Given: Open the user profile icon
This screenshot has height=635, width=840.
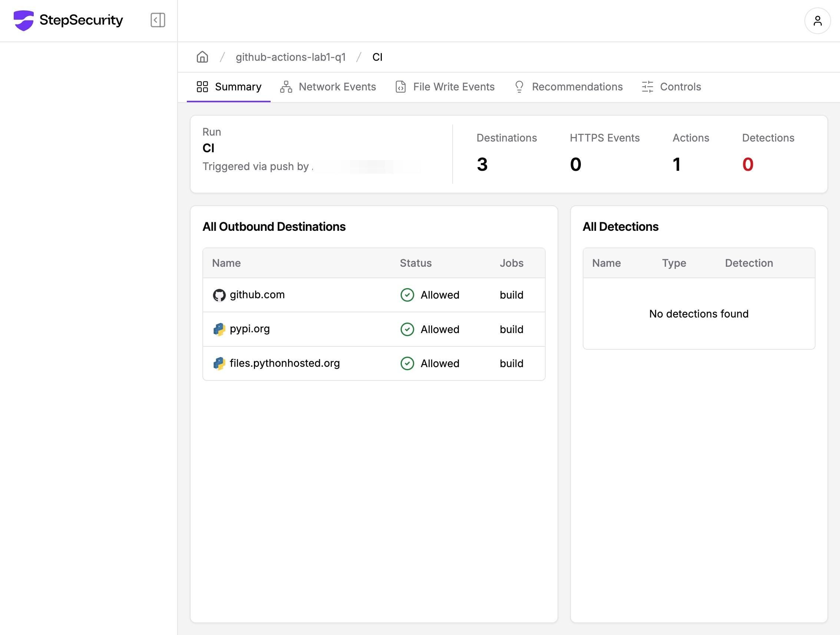Looking at the screenshot, I should 817,21.
